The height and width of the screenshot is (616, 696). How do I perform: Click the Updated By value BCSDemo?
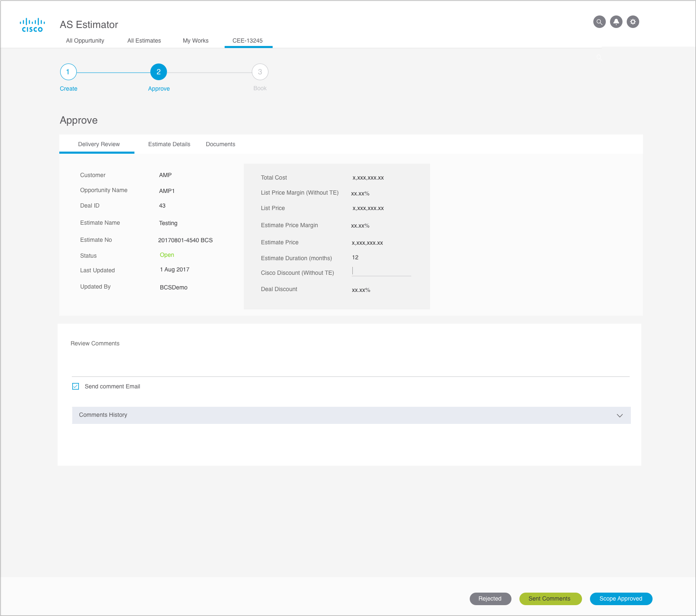pyautogui.click(x=174, y=287)
